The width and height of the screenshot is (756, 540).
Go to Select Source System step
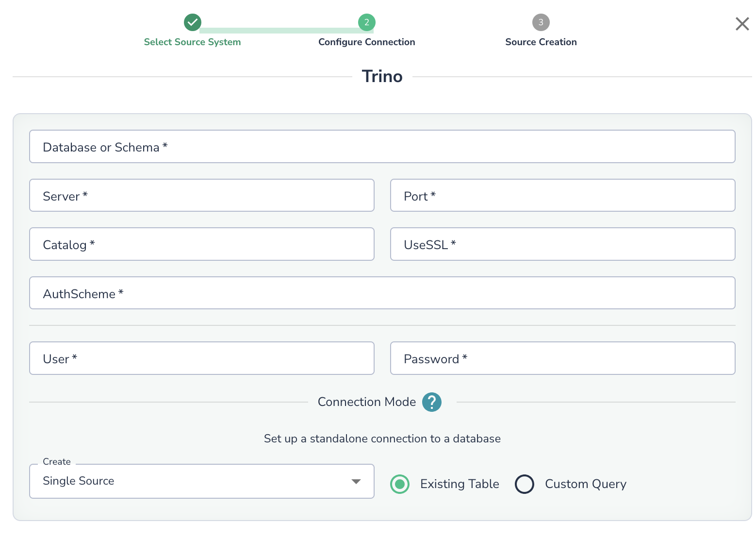coord(193,42)
